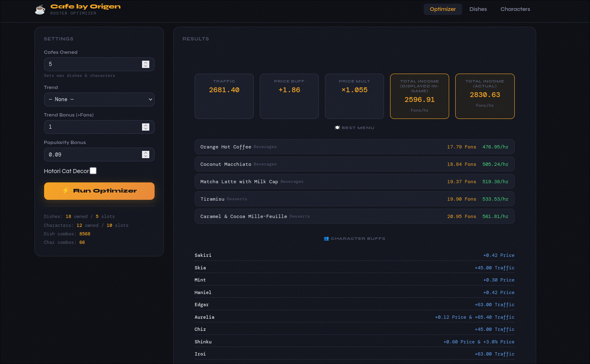Click the Popularity Bonus input field
This screenshot has width=590, height=364.
99,154
